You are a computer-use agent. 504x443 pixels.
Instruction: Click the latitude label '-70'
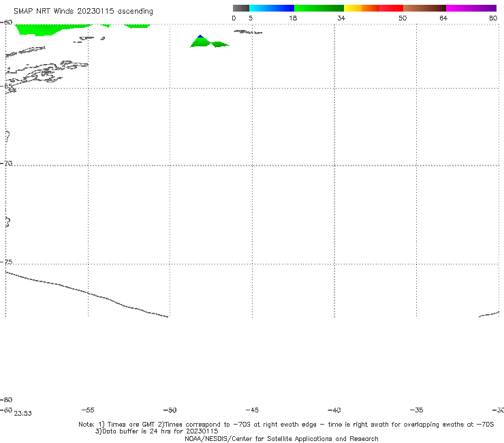pos(6,163)
